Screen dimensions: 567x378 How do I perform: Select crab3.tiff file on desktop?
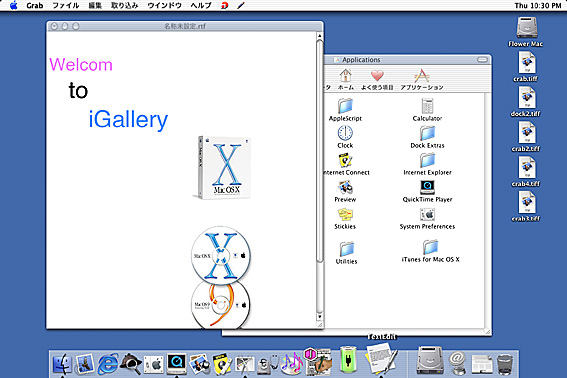click(x=526, y=207)
